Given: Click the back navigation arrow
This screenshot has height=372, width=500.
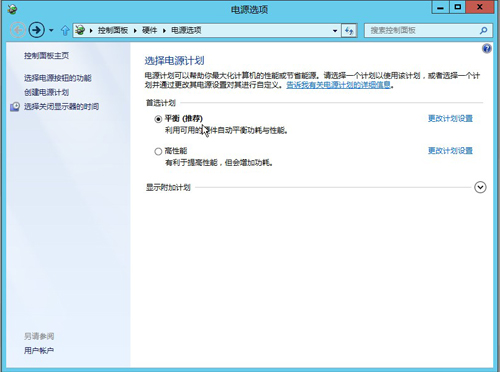Looking at the screenshot, I should point(18,30).
